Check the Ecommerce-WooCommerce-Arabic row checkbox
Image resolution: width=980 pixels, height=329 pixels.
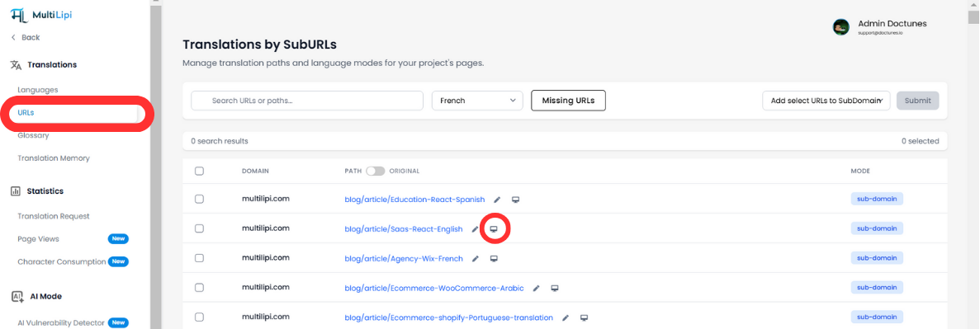[199, 288]
